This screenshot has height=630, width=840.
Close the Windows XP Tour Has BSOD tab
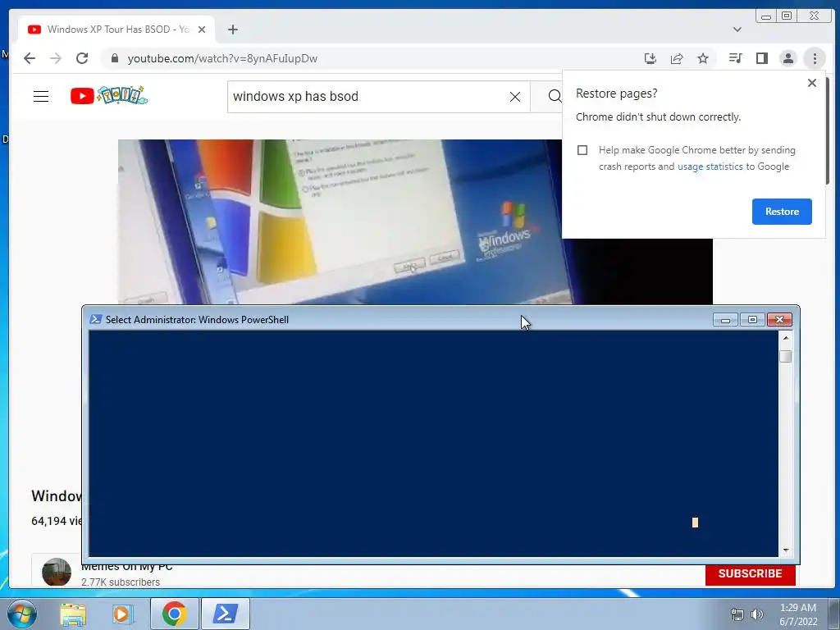point(202,30)
